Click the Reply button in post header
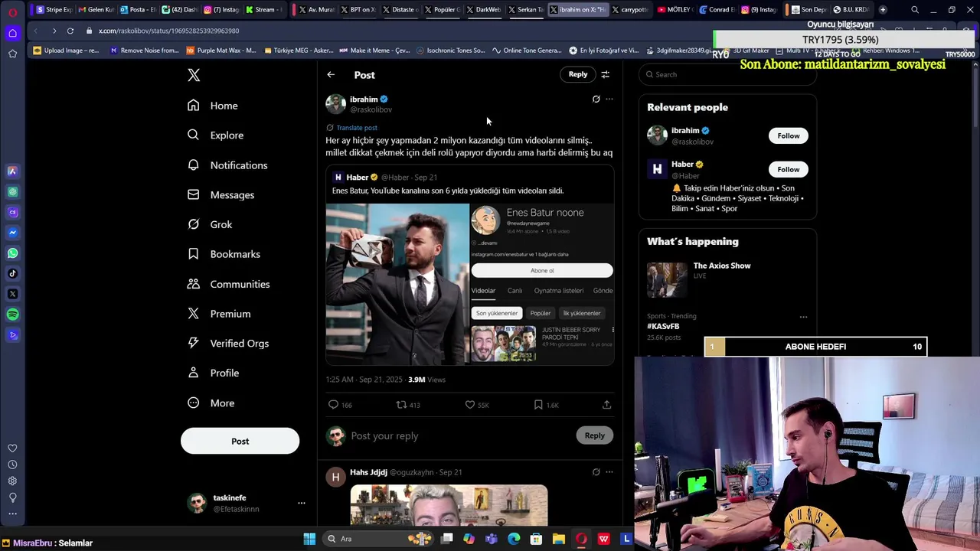 point(578,74)
